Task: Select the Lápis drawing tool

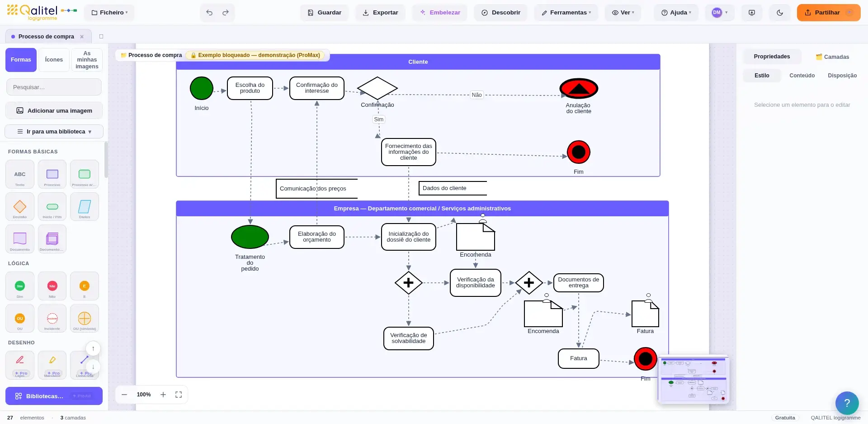Action: 20,365
